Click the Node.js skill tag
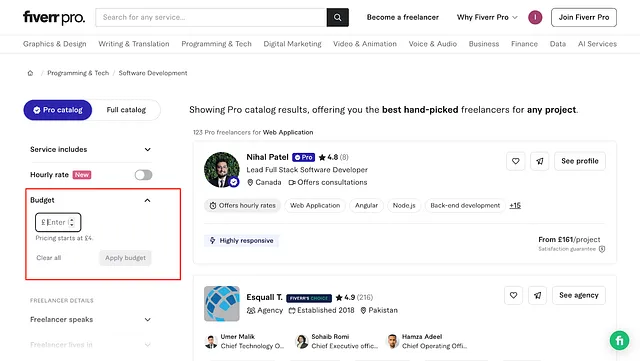The image size is (640, 361). [404, 205]
